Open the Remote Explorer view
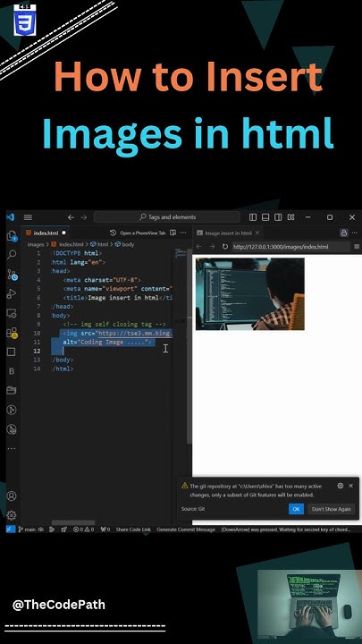This screenshot has width=362, height=644. click(x=12, y=313)
